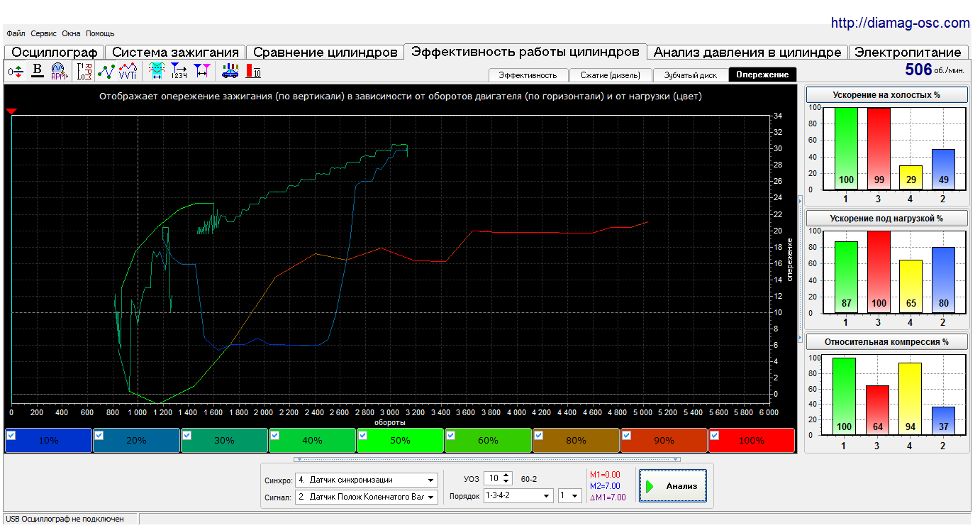Click the Ускорение на холостых % header
Screen dimensions: 980x528
click(887, 94)
